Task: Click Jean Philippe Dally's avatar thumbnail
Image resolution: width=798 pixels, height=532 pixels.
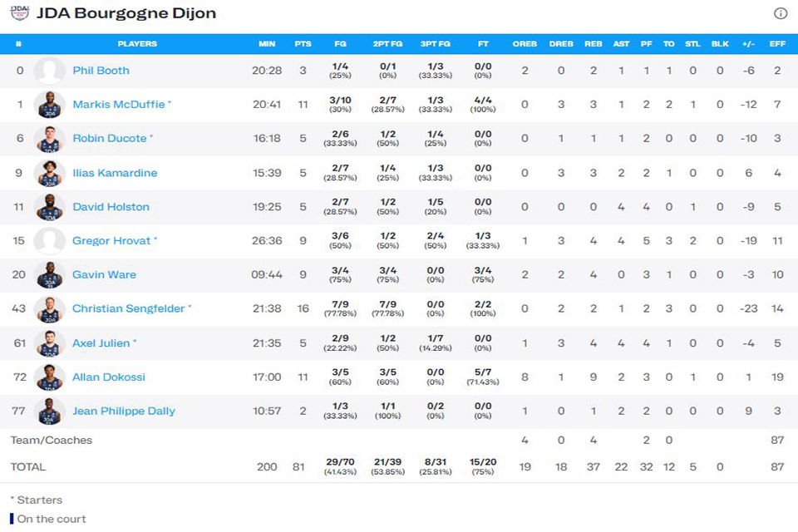Action: click(49, 411)
